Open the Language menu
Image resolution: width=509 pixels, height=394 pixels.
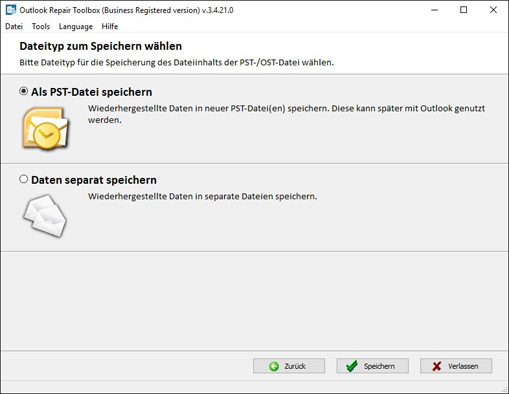76,26
